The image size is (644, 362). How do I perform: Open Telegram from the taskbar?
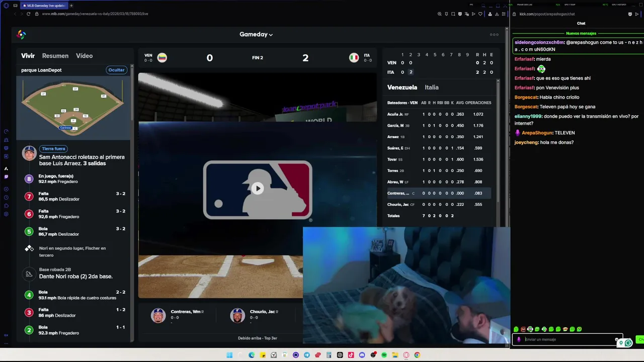tap(307, 355)
